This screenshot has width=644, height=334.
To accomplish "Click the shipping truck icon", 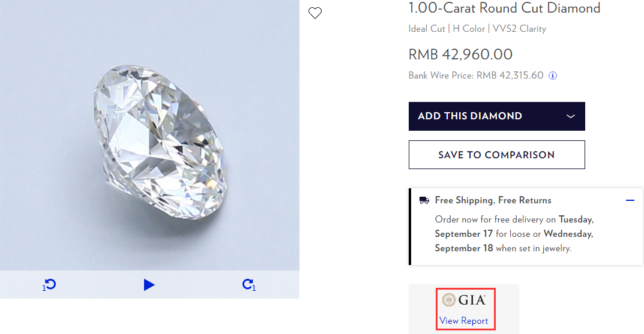I will tap(424, 200).
